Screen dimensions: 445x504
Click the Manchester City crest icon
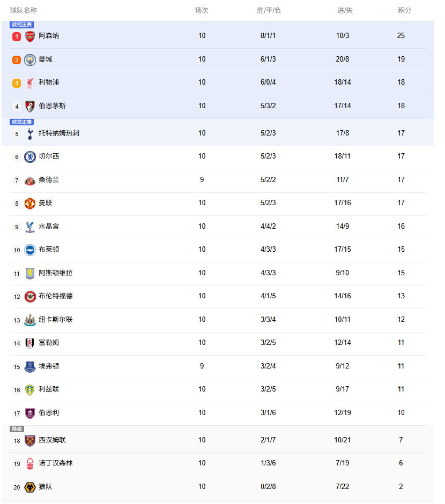click(x=30, y=59)
